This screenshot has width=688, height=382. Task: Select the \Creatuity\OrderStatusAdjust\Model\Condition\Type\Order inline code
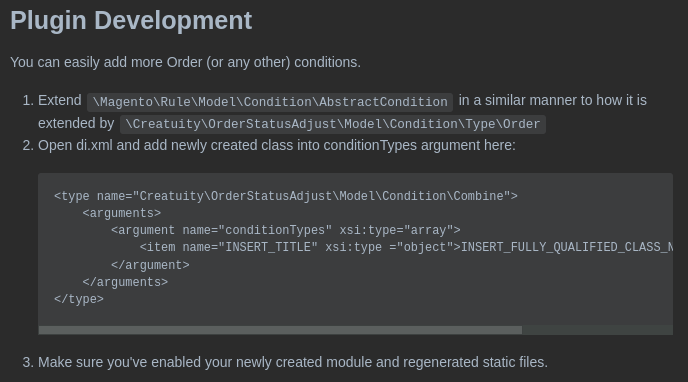click(x=333, y=124)
